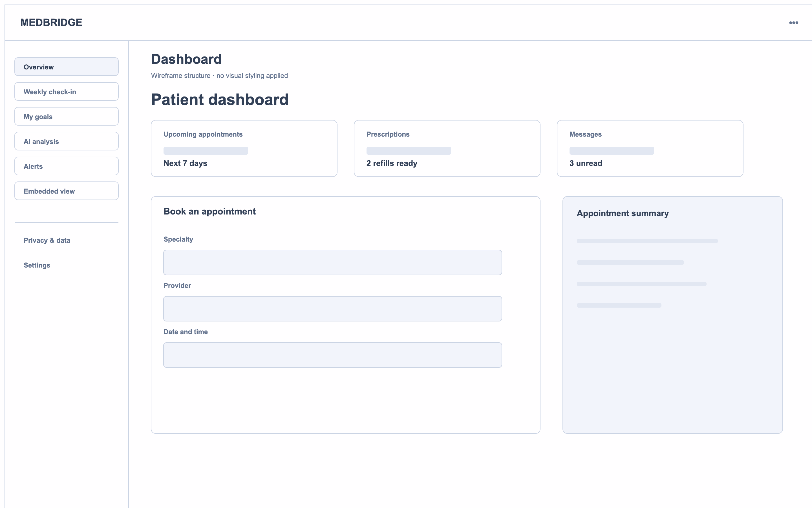Image resolution: width=812 pixels, height=508 pixels.
Task: Select the 'Book an appointment' heading
Action: 209,211
